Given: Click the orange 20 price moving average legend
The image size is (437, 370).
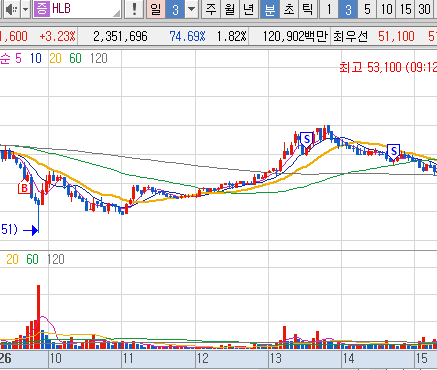Looking at the screenshot, I should coord(55,59).
